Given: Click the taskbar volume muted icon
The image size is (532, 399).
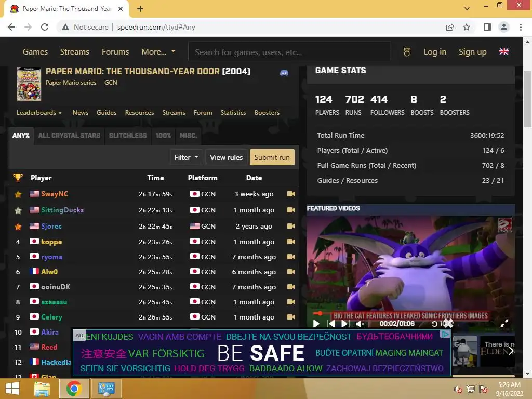Looking at the screenshot, I should pos(458,389).
